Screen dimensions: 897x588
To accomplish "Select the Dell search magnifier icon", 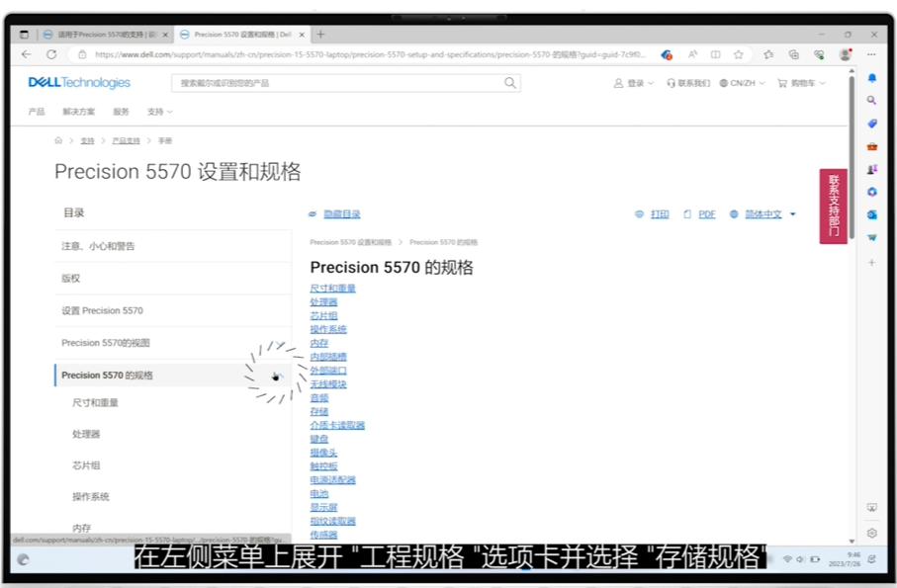I will coord(508,83).
